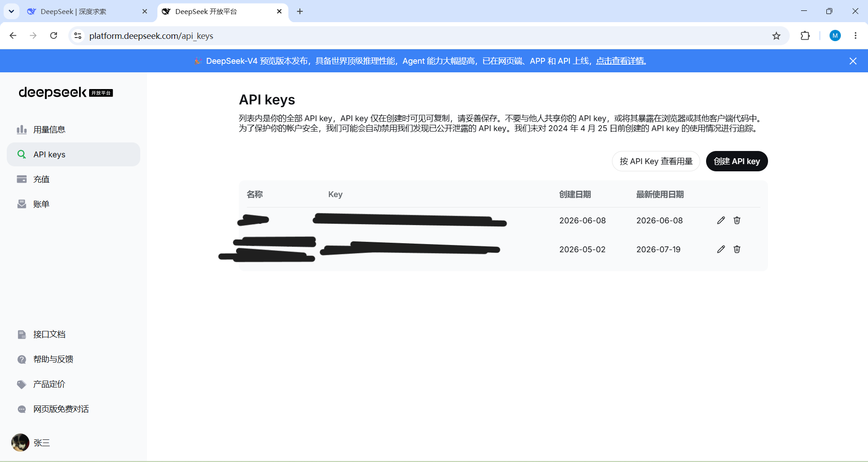Close the DeepSeek 开放平台 tab
This screenshot has height=462, width=868.
point(279,11)
